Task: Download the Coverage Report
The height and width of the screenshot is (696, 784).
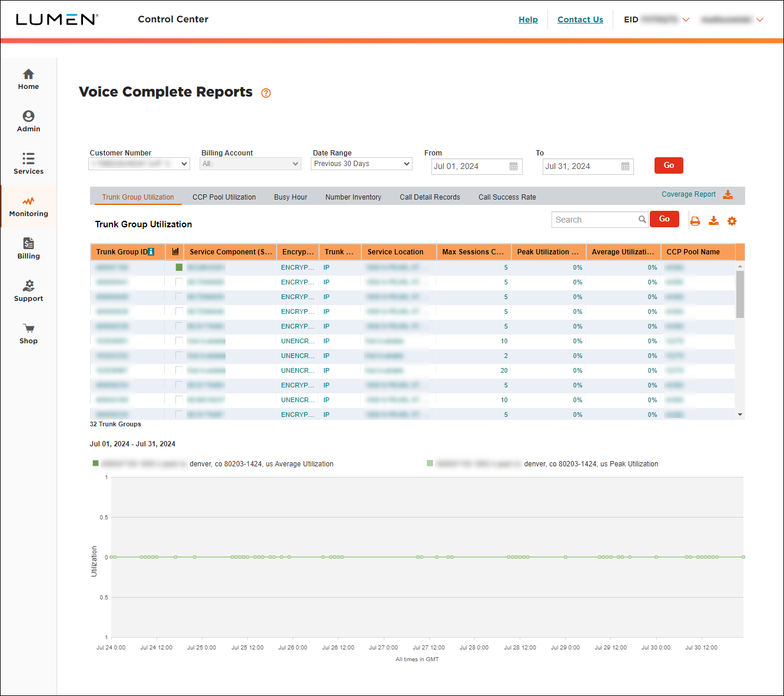Action: click(728, 194)
